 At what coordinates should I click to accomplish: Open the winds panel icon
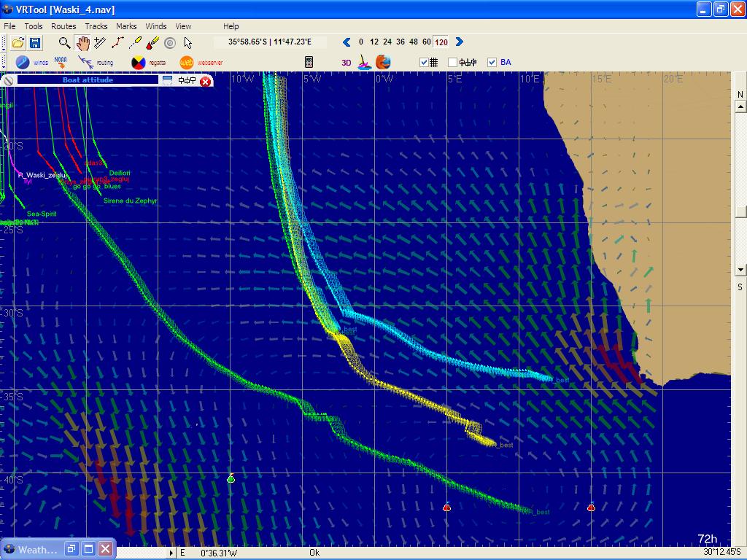(23, 63)
